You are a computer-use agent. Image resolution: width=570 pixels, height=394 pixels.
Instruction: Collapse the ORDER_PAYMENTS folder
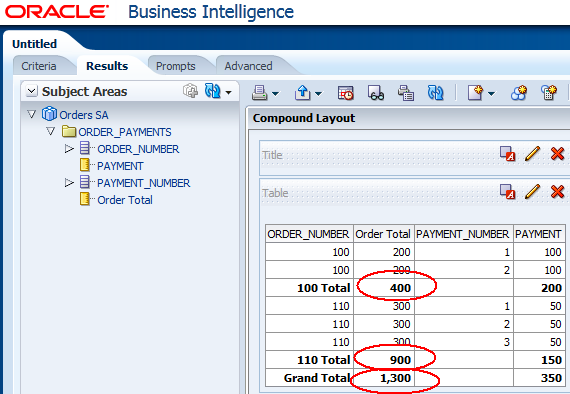tap(51, 131)
